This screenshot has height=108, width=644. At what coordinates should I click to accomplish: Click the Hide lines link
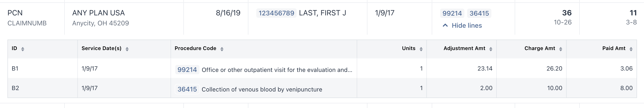pos(466,26)
